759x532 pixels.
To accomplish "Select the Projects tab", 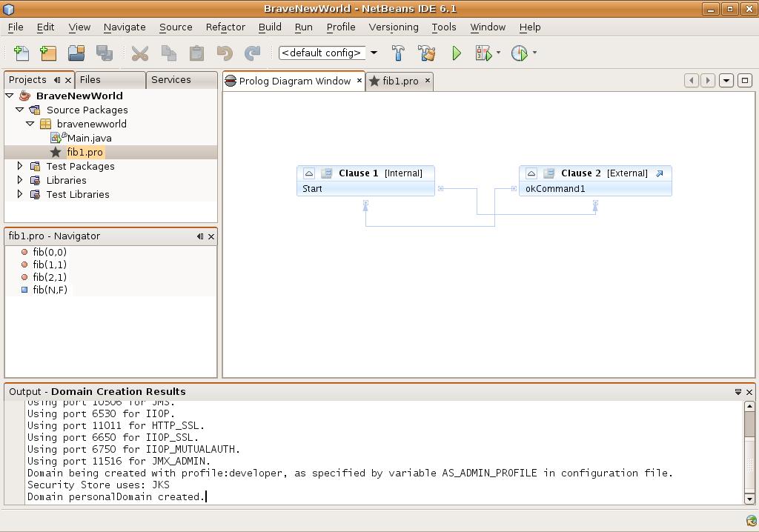I will (x=27, y=80).
